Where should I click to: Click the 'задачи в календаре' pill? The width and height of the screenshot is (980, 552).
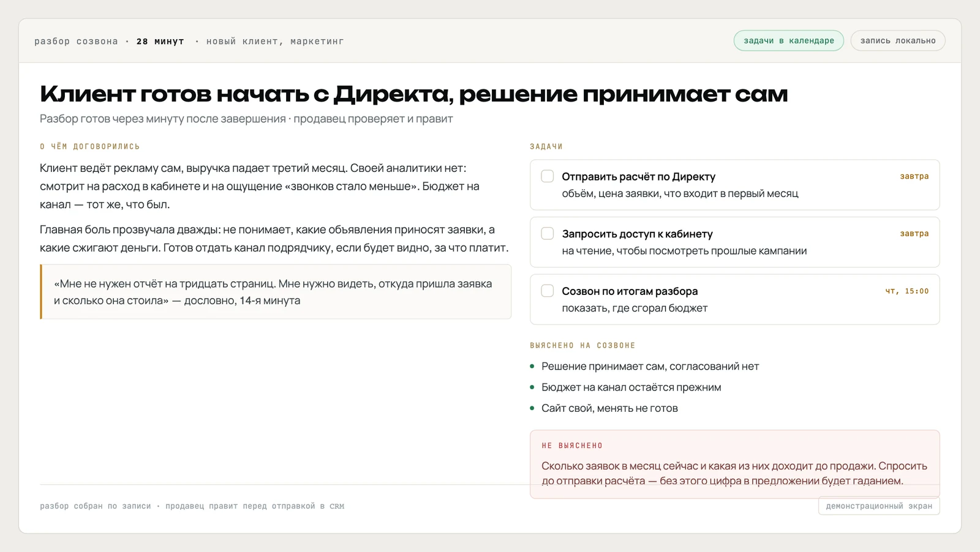(x=789, y=41)
